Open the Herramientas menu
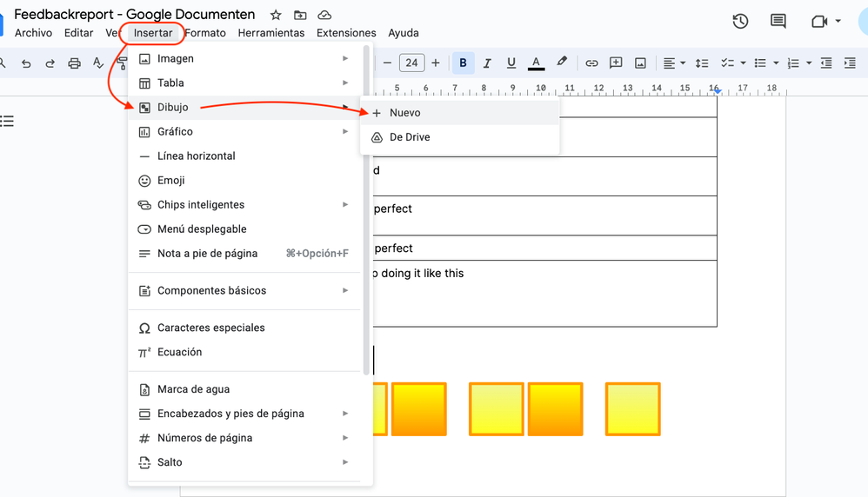 point(271,33)
